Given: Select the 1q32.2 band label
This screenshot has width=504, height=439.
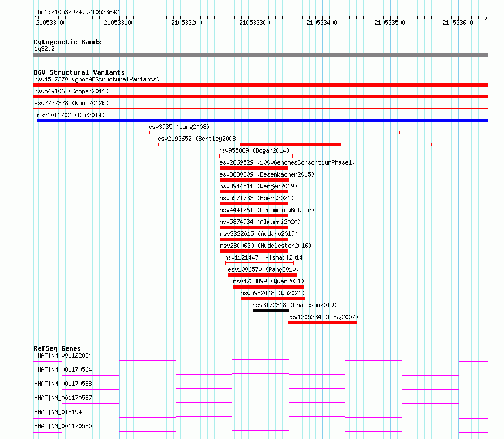Looking at the screenshot, I should 44,49.
